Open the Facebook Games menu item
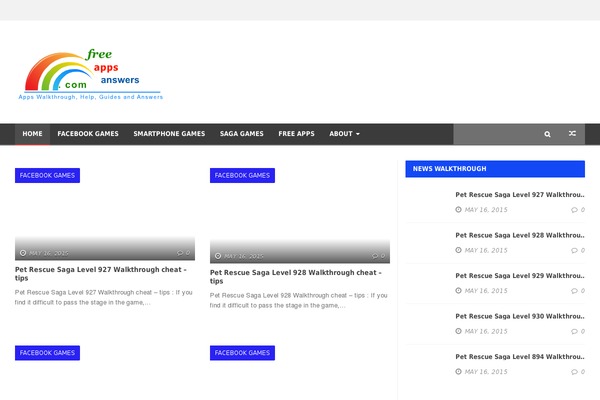Image resolution: width=600 pixels, height=400 pixels. (88, 134)
